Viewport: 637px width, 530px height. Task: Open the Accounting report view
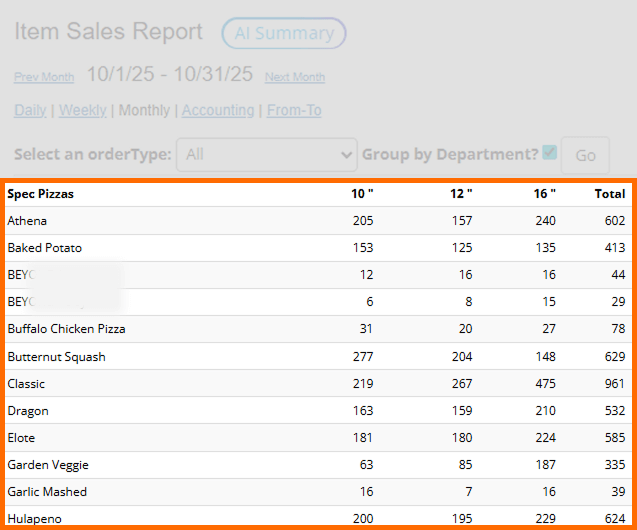tap(217, 110)
